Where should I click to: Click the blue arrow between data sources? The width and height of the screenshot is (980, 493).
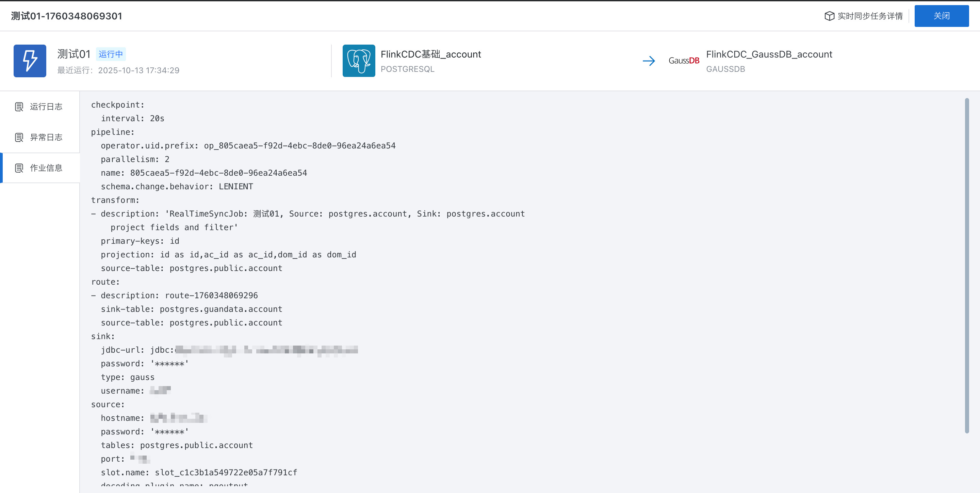649,61
